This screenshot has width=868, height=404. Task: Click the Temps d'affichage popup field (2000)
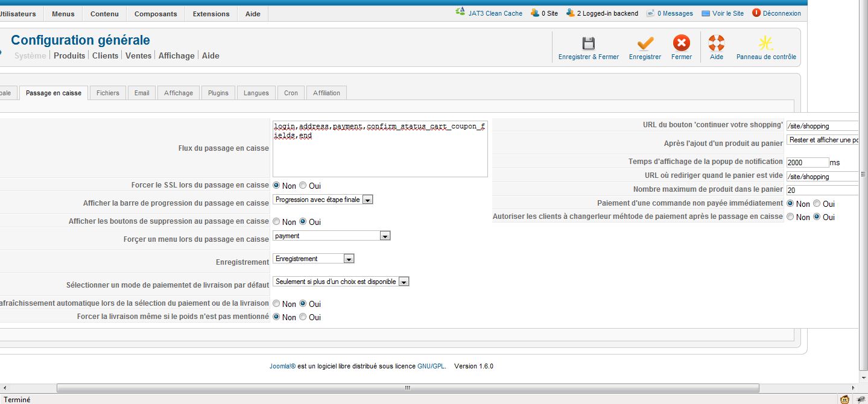[808, 162]
